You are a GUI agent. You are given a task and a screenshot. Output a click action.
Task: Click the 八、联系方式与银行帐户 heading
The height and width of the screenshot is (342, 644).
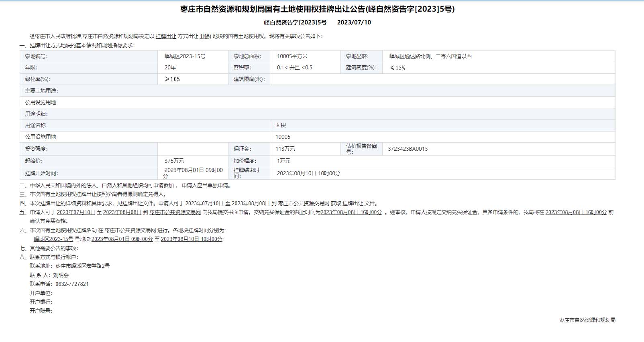pyautogui.click(x=49, y=257)
